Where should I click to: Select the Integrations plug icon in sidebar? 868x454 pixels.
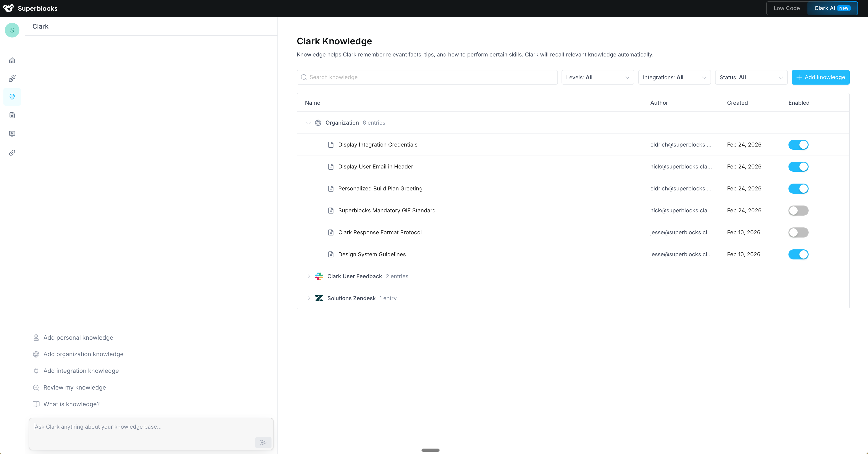(12, 78)
